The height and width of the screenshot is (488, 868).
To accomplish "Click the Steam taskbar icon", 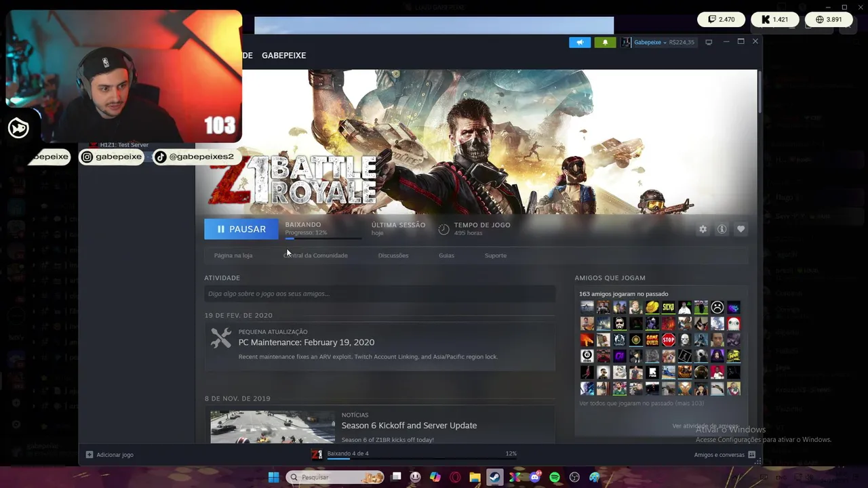I will pos(494,477).
